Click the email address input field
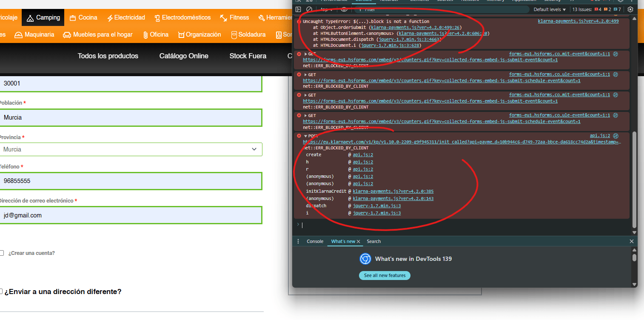The height and width of the screenshot is (320, 644). click(x=130, y=215)
